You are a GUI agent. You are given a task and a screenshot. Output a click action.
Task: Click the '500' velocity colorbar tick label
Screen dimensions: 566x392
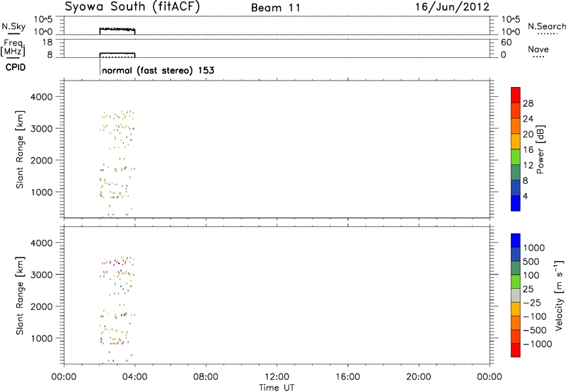click(531, 261)
